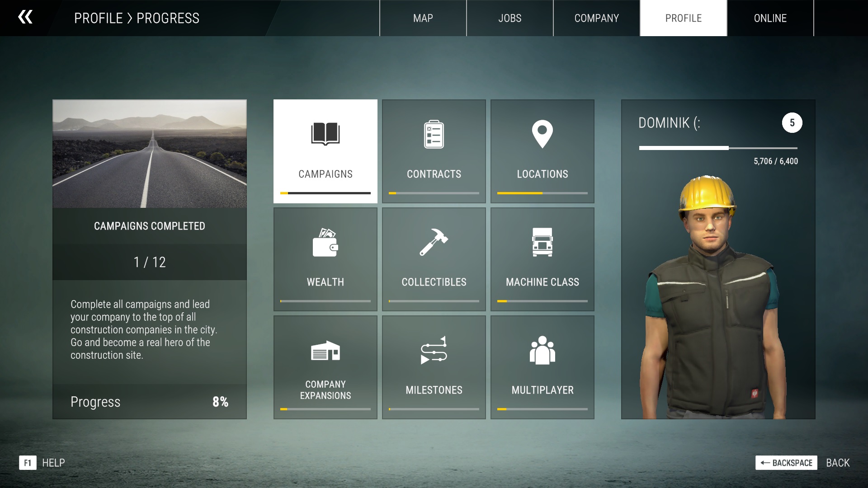Open the Jobs tab
Image resolution: width=868 pixels, height=488 pixels.
(x=509, y=18)
